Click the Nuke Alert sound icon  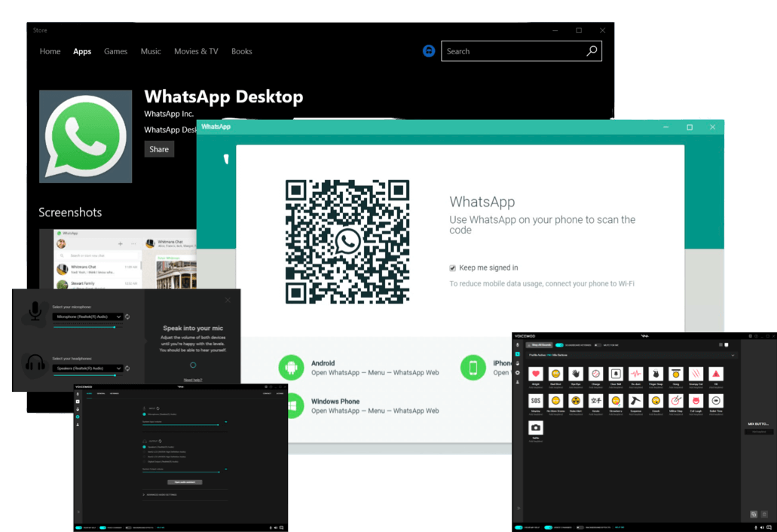coord(576,400)
